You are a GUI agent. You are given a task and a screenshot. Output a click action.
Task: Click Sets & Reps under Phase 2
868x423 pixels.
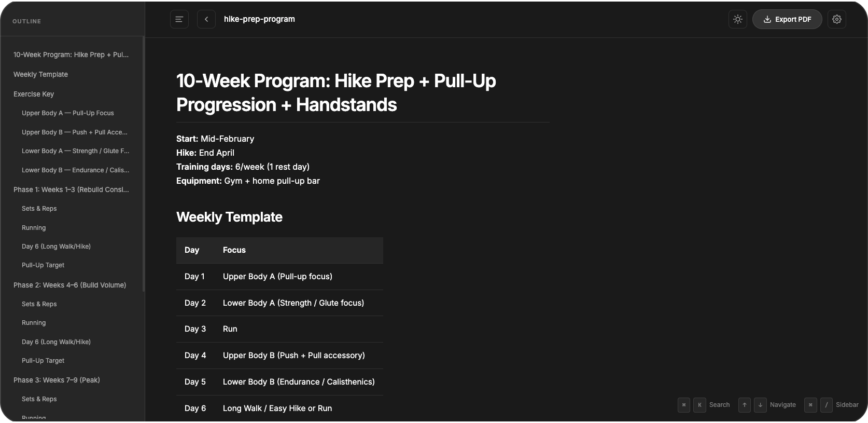pos(39,304)
